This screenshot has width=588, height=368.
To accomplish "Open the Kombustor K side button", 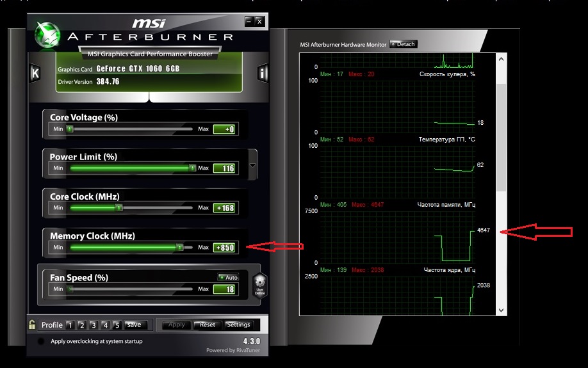I will point(35,73).
